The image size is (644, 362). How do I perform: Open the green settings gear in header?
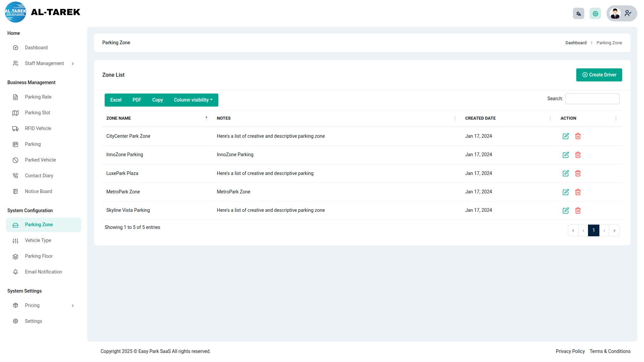pos(595,14)
